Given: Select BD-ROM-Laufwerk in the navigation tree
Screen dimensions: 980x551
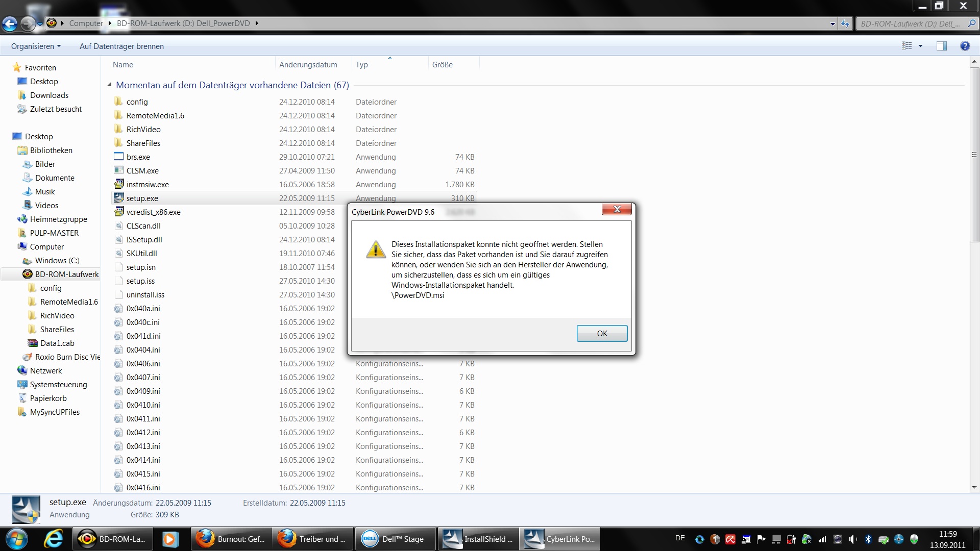Looking at the screenshot, I should pos(66,274).
